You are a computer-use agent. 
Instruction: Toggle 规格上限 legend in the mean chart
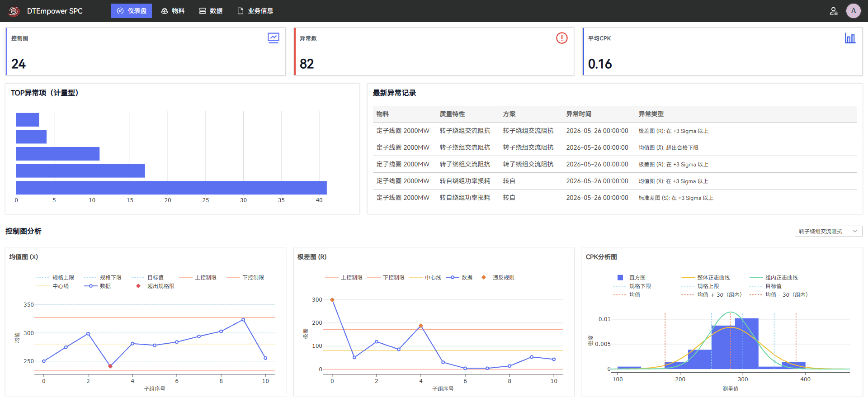tap(55, 277)
